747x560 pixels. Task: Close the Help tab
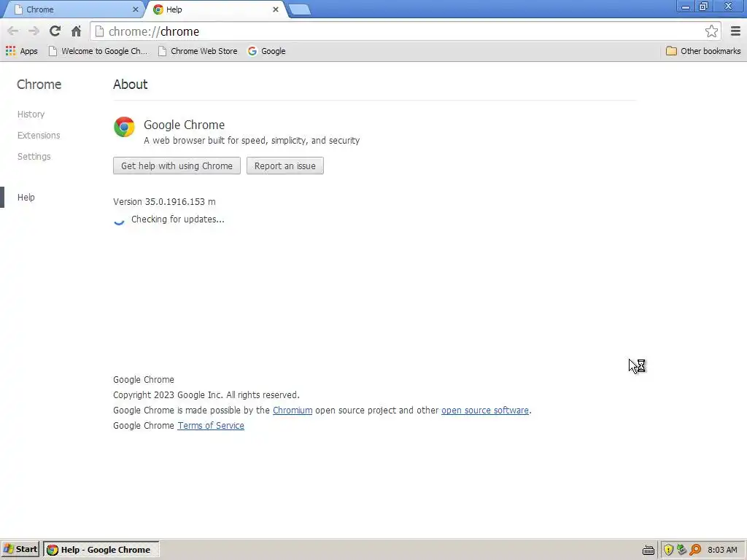tap(275, 9)
